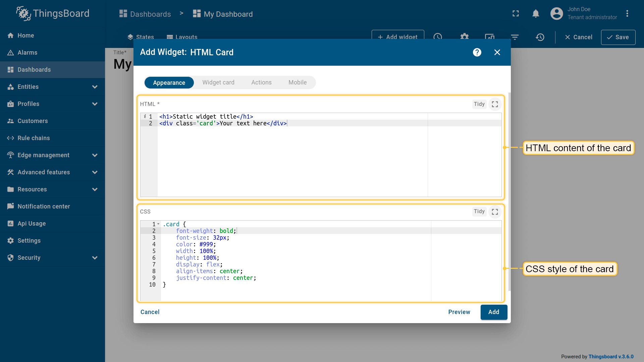Open notifications bell
Screen dimensions: 644x362
coord(536,14)
